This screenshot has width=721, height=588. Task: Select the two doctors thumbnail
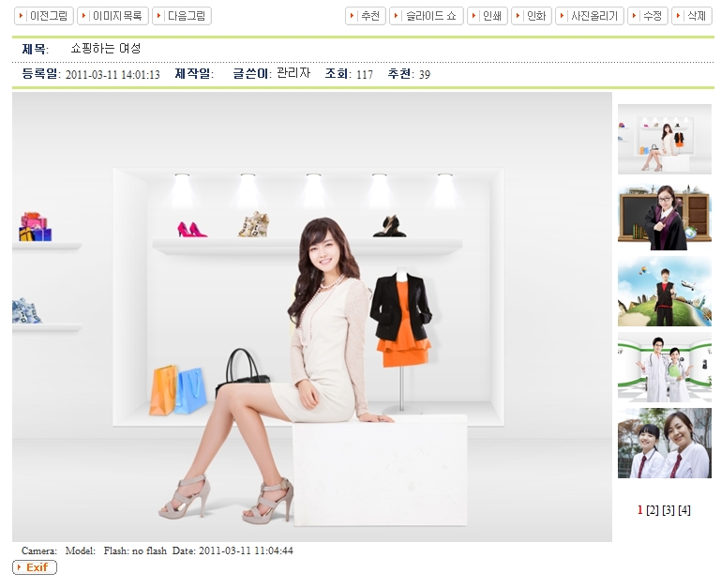point(664,367)
